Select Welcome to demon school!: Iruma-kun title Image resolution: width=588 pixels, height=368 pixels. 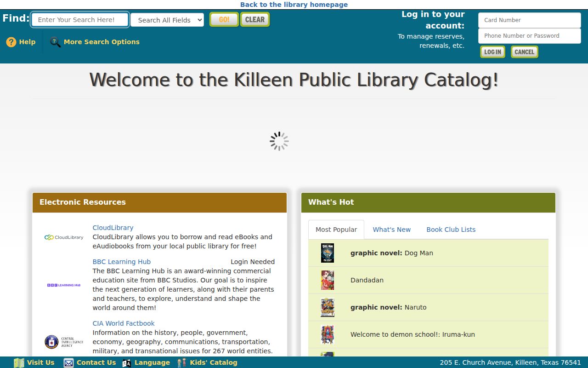[x=413, y=334]
